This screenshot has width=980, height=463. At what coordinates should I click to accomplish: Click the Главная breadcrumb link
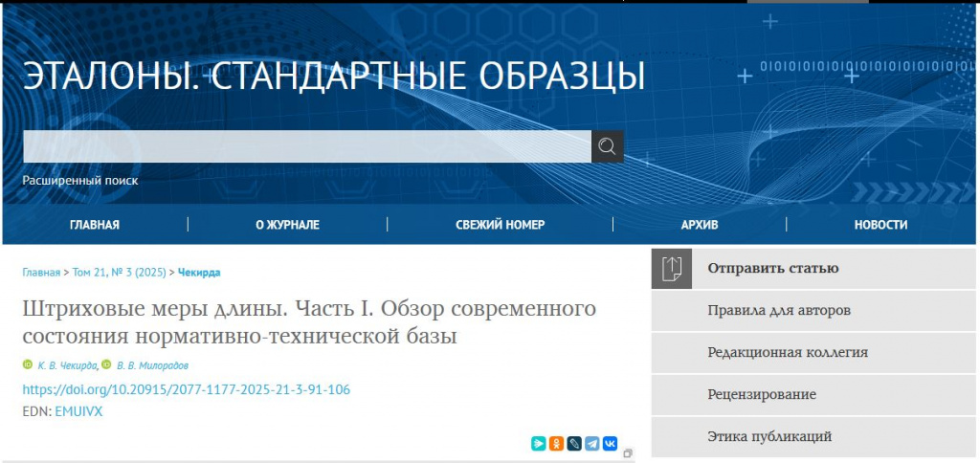click(x=41, y=273)
